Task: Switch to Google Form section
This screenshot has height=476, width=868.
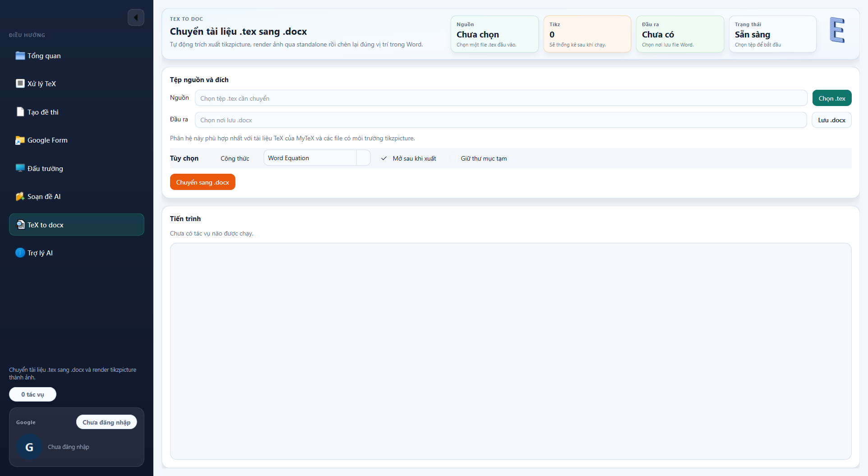Action: tap(77, 140)
